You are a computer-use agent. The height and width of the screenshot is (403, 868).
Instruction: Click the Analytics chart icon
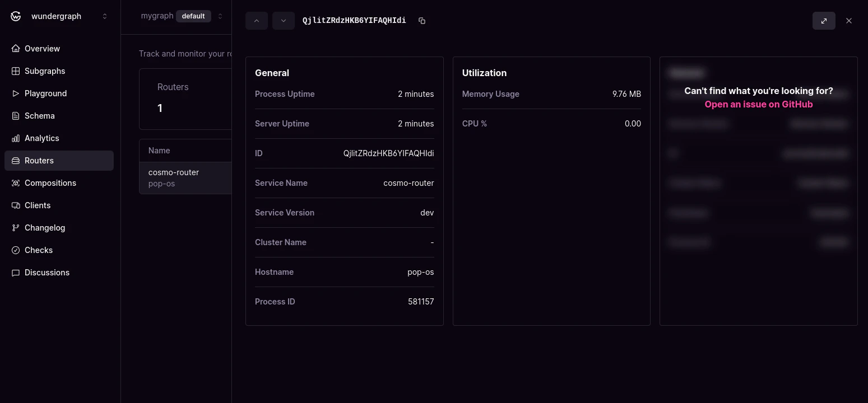click(x=16, y=138)
